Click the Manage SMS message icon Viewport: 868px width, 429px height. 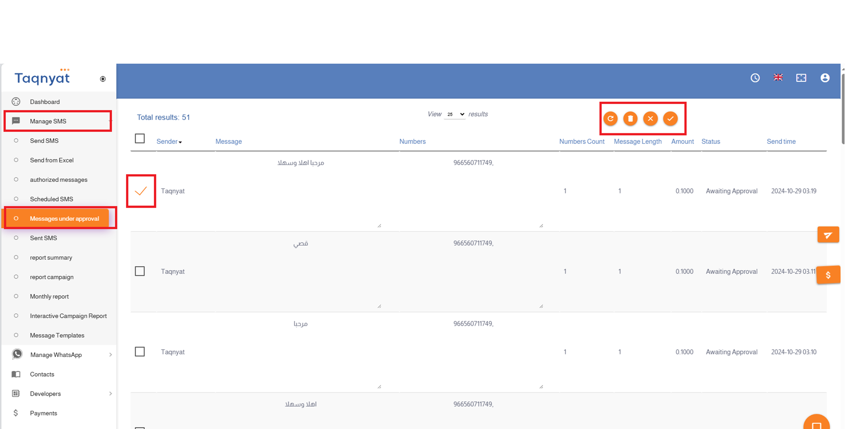(x=16, y=121)
